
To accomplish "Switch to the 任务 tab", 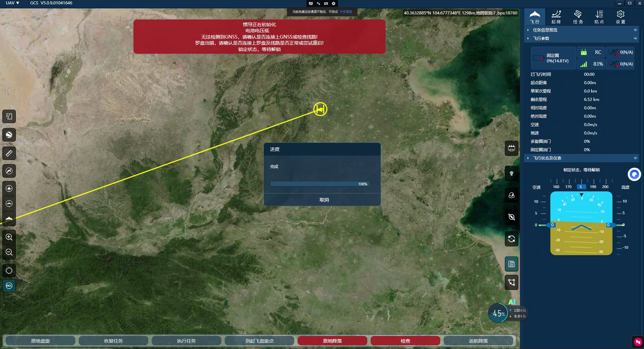I will point(578,17).
